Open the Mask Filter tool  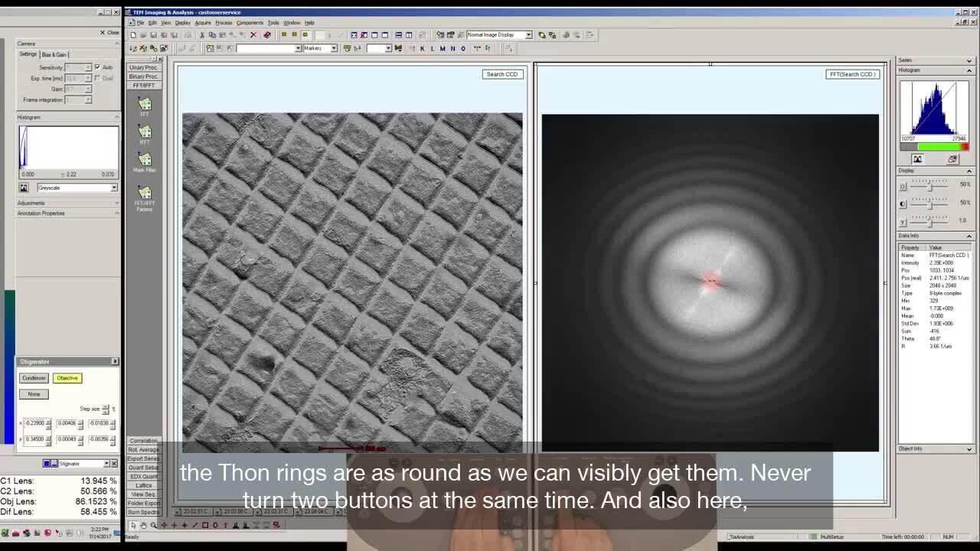[144, 160]
